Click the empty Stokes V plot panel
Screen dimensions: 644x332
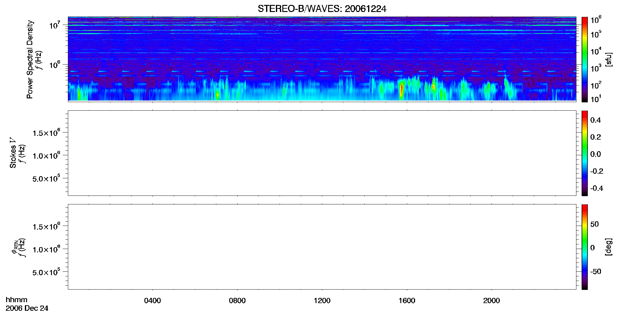pyautogui.click(x=322, y=153)
